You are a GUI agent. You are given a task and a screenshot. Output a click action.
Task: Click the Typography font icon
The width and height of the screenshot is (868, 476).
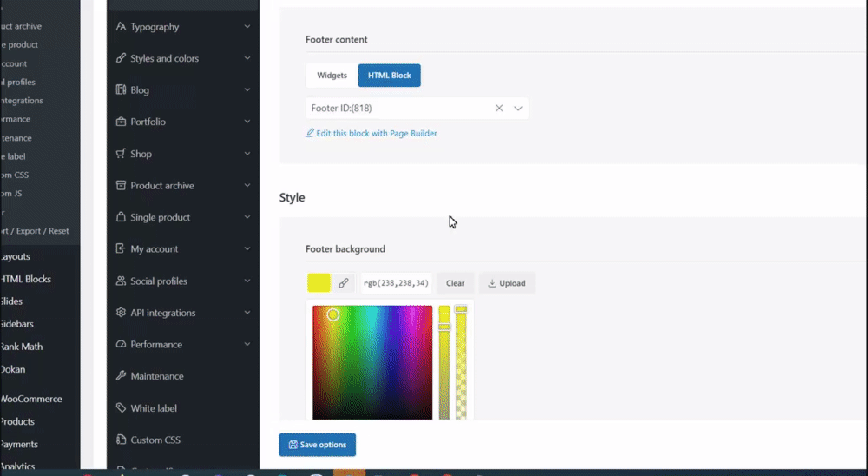point(121,27)
